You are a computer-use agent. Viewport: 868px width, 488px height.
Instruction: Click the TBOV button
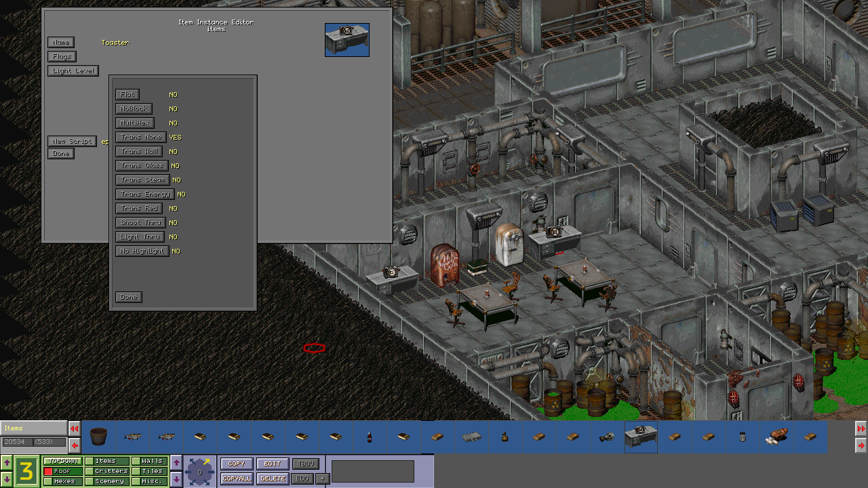(306, 464)
